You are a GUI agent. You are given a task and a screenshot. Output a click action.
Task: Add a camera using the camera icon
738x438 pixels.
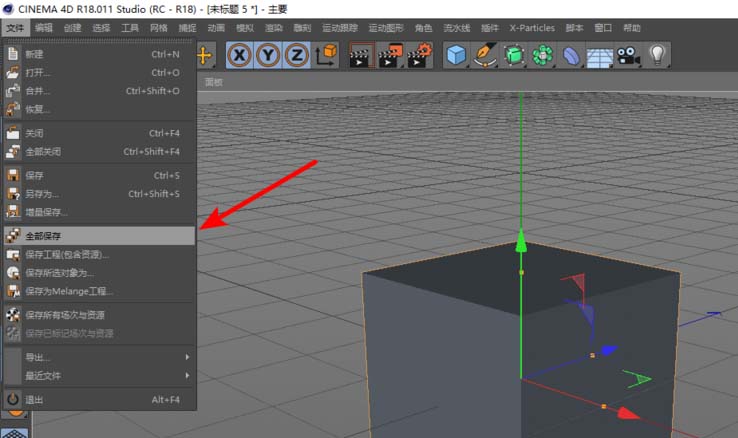click(628, 56)
